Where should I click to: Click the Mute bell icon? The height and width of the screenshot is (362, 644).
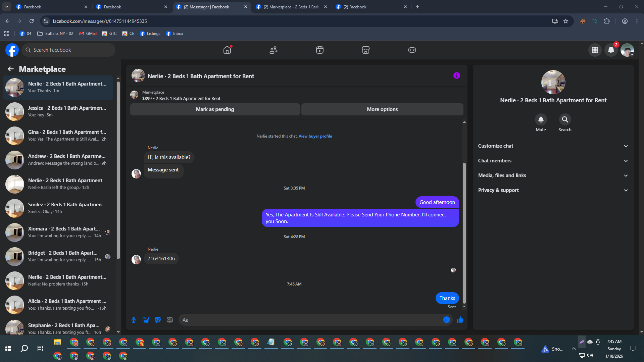[541, 119]
